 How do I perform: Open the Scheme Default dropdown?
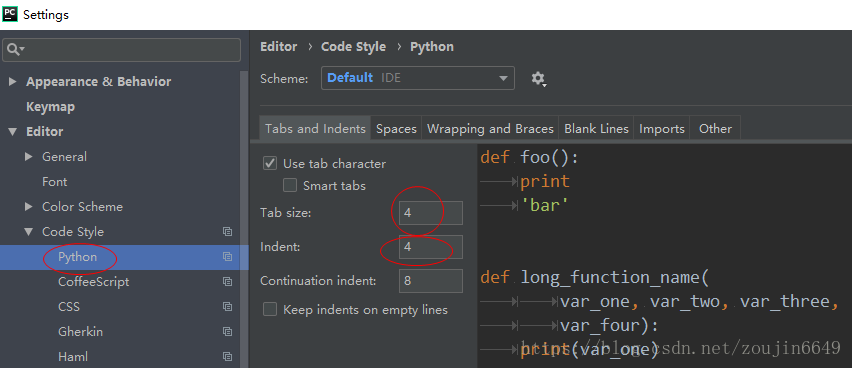(x=418, y=78)
